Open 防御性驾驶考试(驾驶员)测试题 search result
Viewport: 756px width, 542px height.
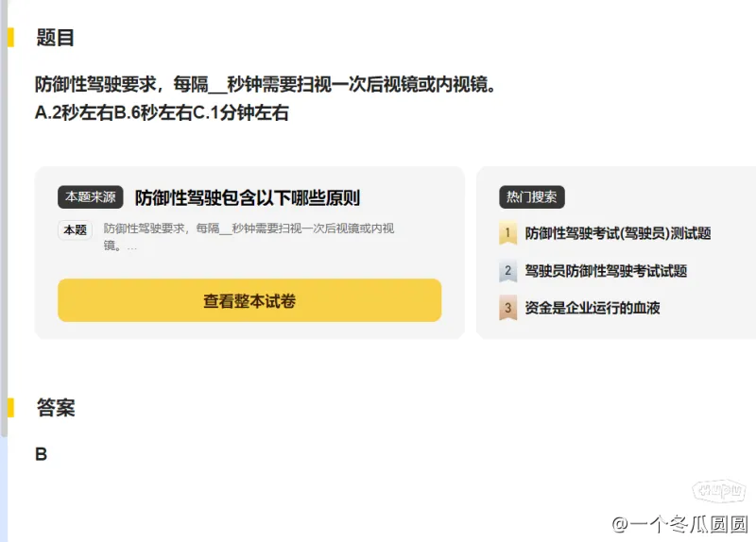[x=618, y=233]
